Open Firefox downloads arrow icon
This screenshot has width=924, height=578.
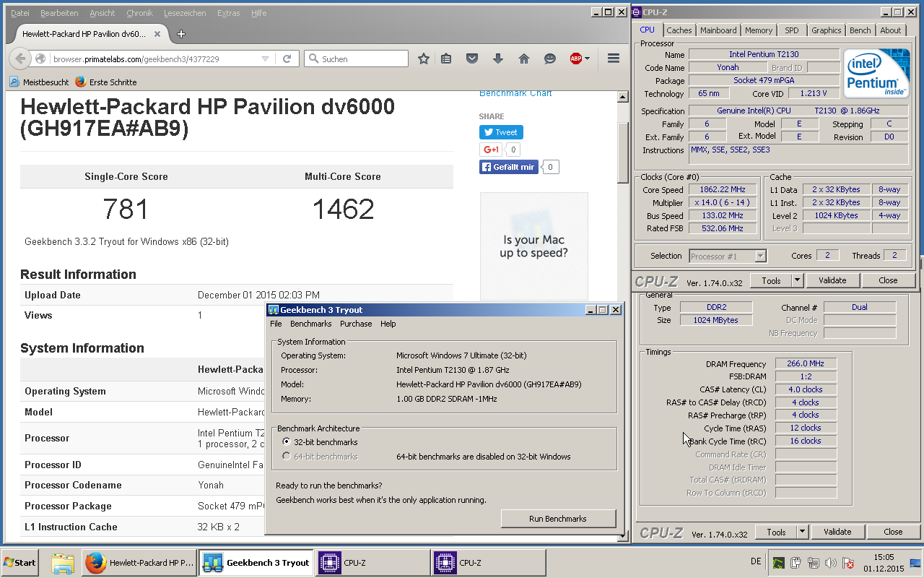point(498,59)
